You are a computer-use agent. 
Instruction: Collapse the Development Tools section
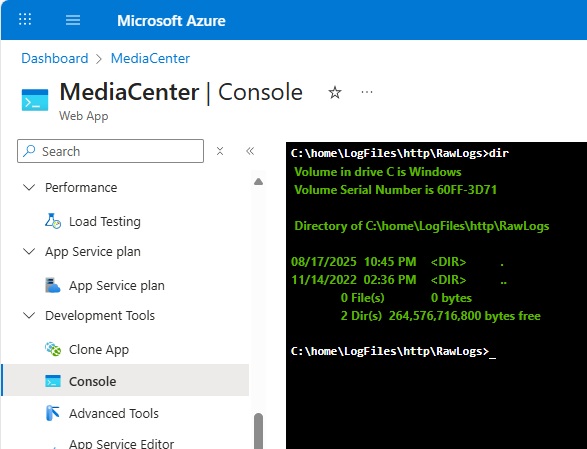point(29,315)
